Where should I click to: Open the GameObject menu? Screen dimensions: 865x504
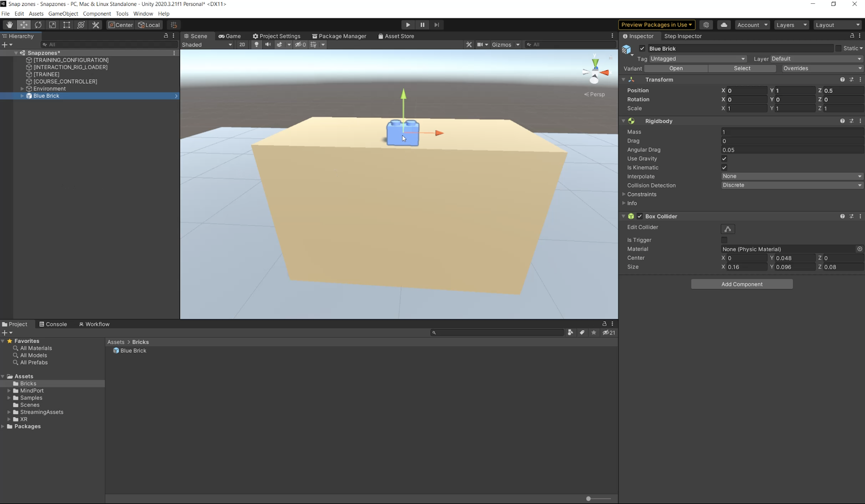(63, 14)
